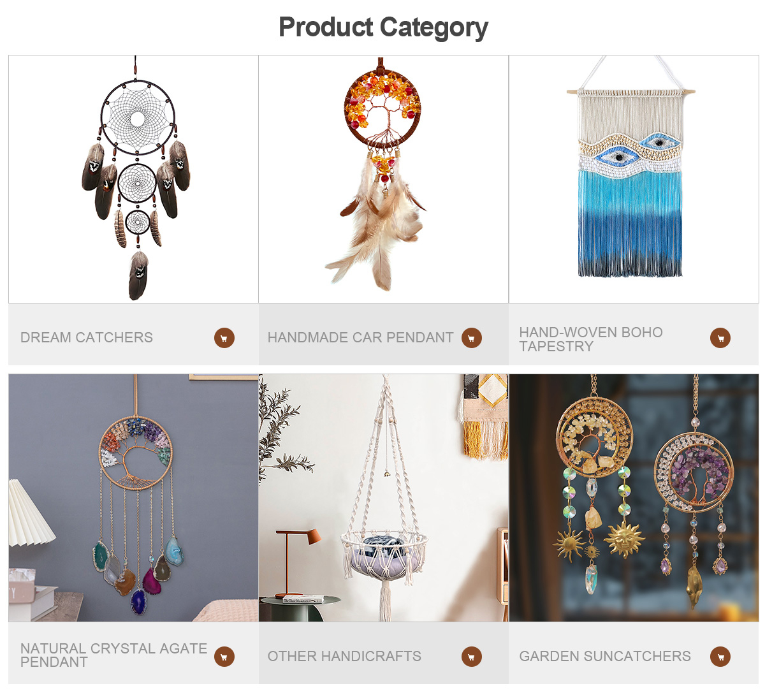Open the Natural Crystal Agate Pendant link
This screenshot has height=700, width=765.
(113, 655)
